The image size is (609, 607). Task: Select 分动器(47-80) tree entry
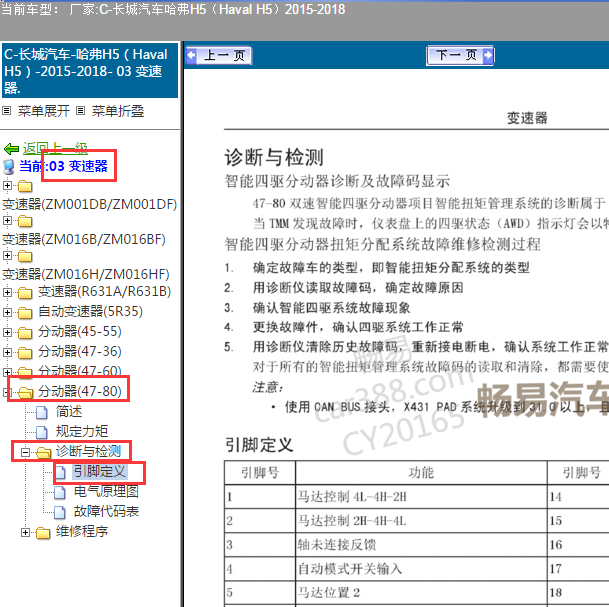point(80,391)
